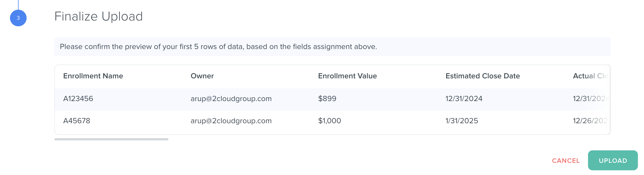Click the owner email in the second row
This screenshot has width=644, height=175.
click(x=231, y=121)
